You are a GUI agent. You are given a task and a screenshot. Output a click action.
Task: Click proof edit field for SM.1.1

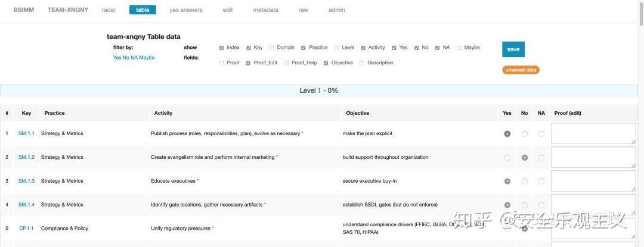(x=593, y=133)
